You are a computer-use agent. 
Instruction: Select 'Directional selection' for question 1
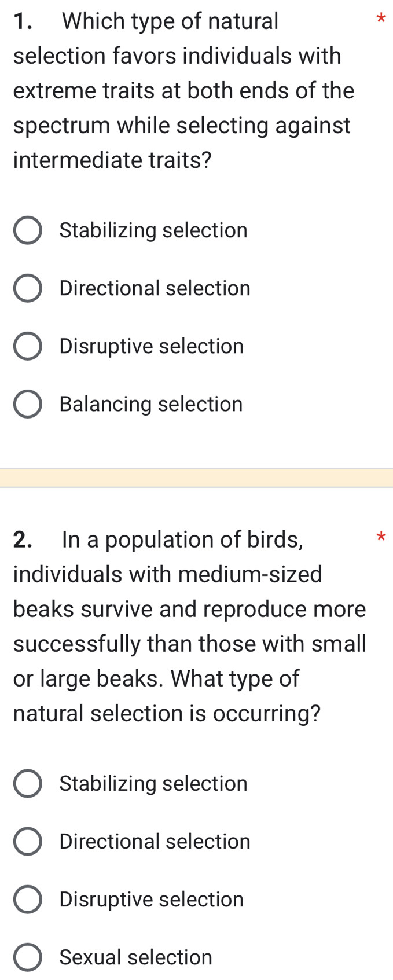point(27,288)
